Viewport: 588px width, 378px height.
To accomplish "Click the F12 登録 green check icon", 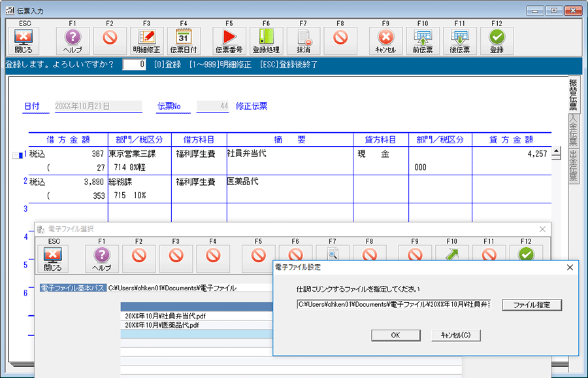I will 497,41.
